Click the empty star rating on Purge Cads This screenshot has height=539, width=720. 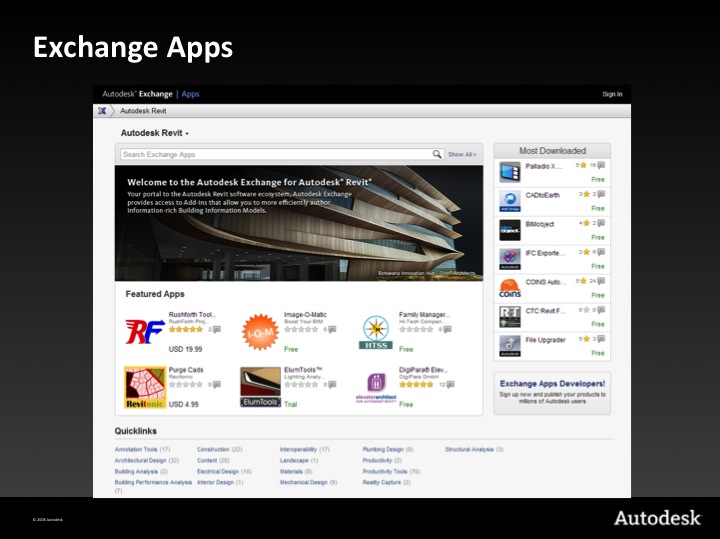[x=186, y=384]
